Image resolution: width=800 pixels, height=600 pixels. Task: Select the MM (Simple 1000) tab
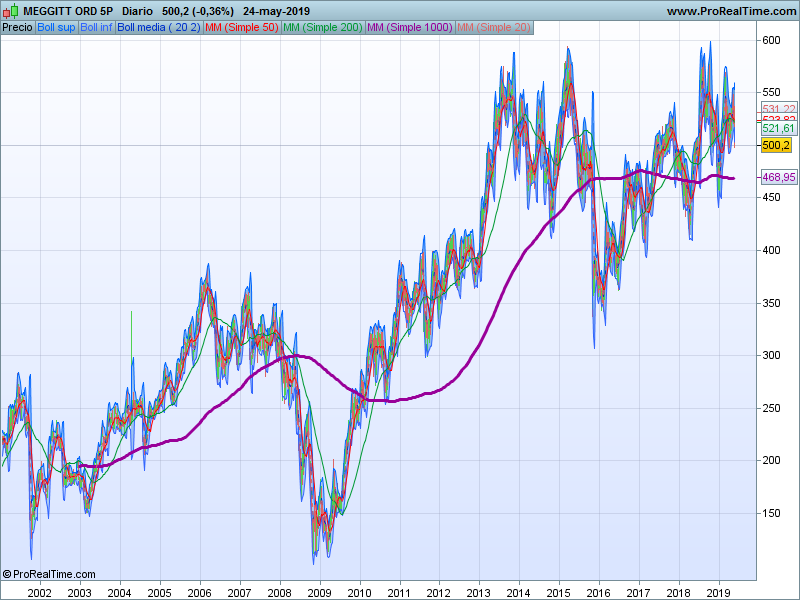pyautogui.click(x=410, y=28)
